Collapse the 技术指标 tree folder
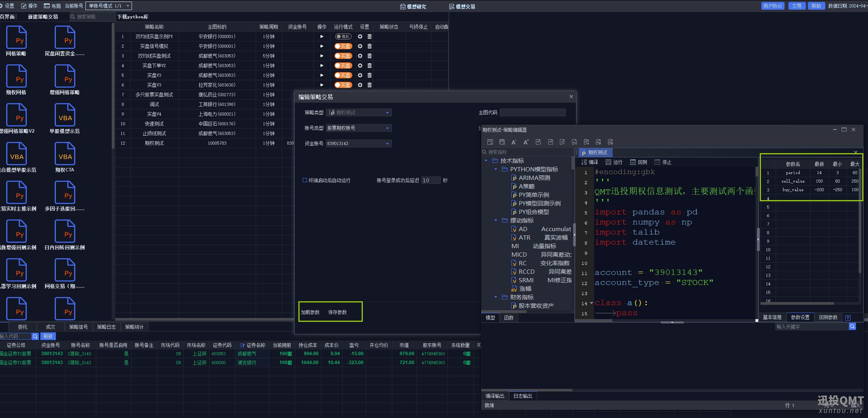Viewport: 868px width, 418px height. click(486, 161)
